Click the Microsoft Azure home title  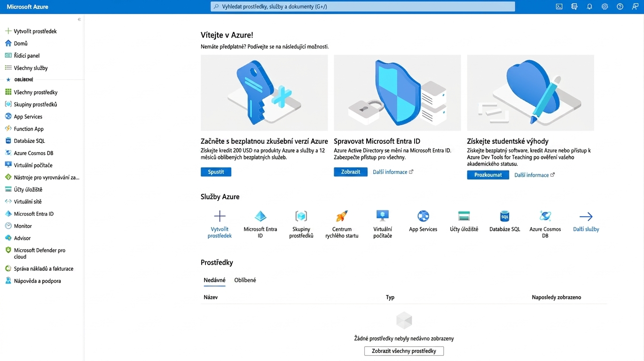[27, 7]
